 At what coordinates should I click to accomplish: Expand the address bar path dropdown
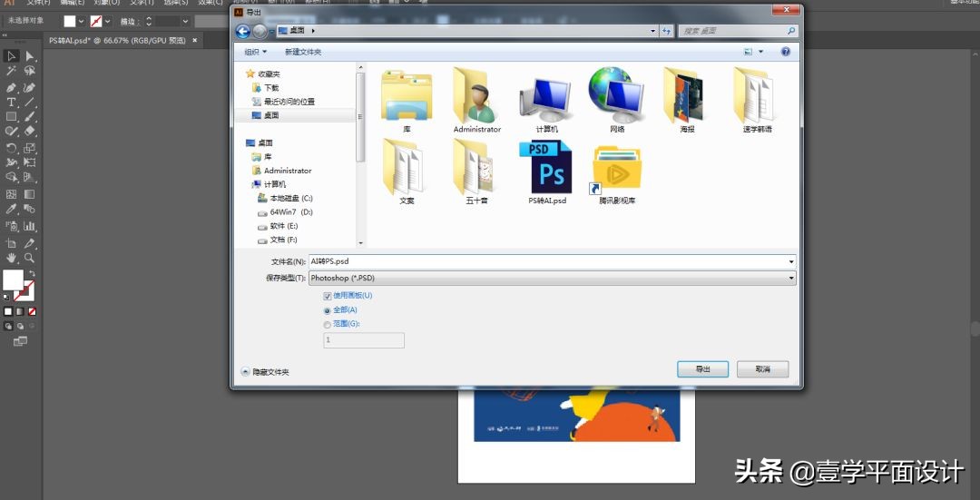coord(653,31)
